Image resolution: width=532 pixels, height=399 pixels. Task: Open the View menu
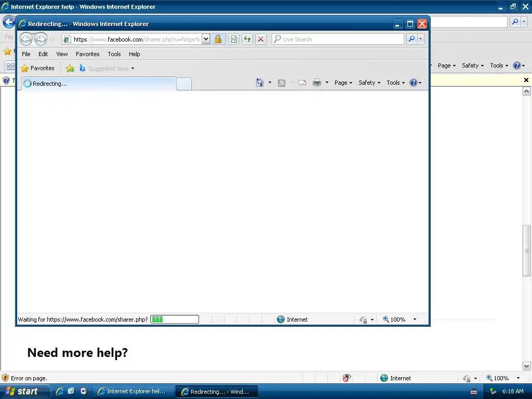[x=62, y=54]
